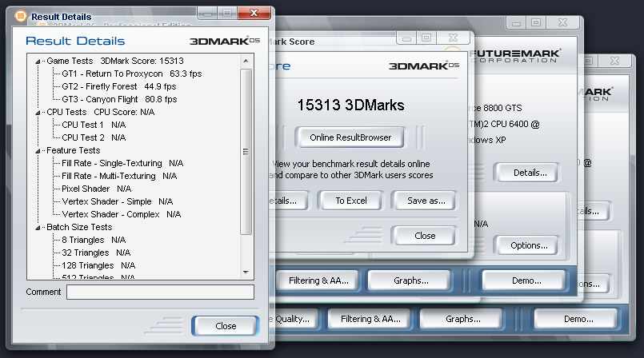Select the 32 Triangles row
The image size is (644, 358).
tap(96, 253)
